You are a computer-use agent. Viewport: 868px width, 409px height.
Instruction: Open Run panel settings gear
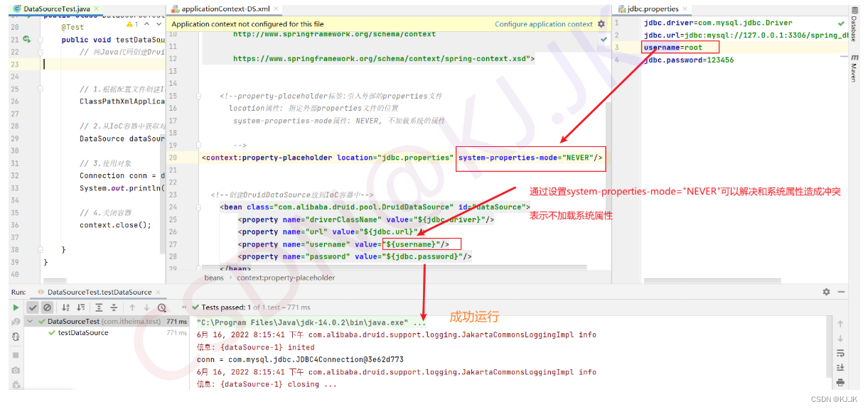(x=826, y=292)
